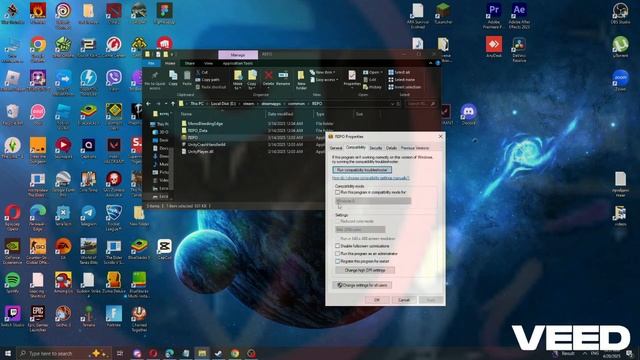Go up one folder in Explorer
This screenshot has height=360, width=640.
pyautogui.click(x=173, y=104)
